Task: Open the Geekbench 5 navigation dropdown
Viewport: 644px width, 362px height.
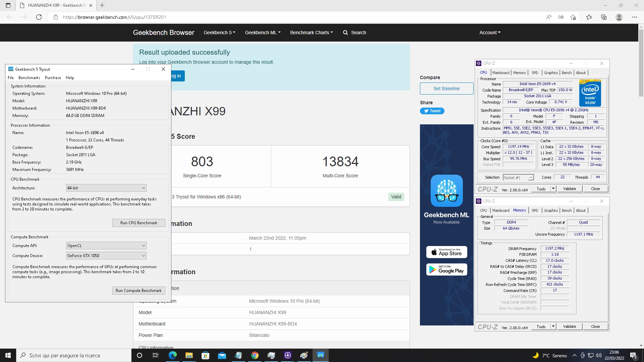Action: coord(219,33)
